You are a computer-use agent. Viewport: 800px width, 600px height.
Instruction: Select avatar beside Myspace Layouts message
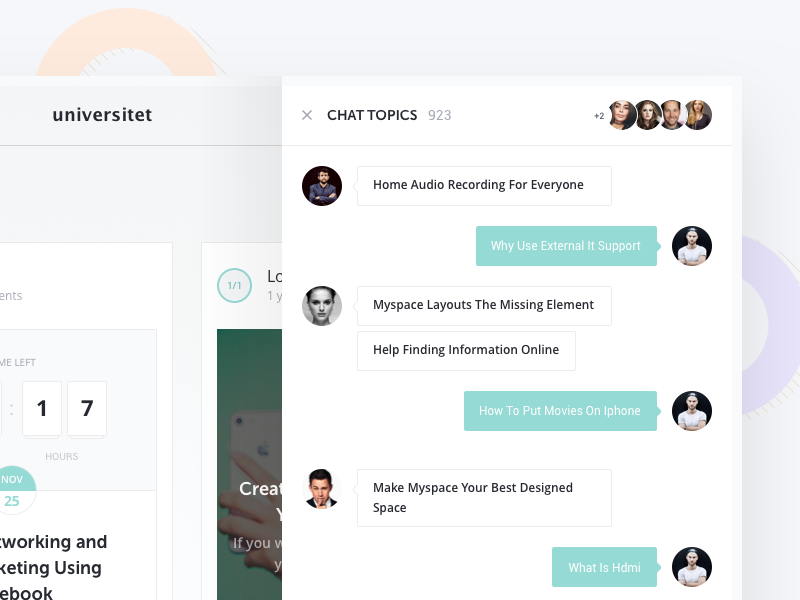(x=322, y=306)
